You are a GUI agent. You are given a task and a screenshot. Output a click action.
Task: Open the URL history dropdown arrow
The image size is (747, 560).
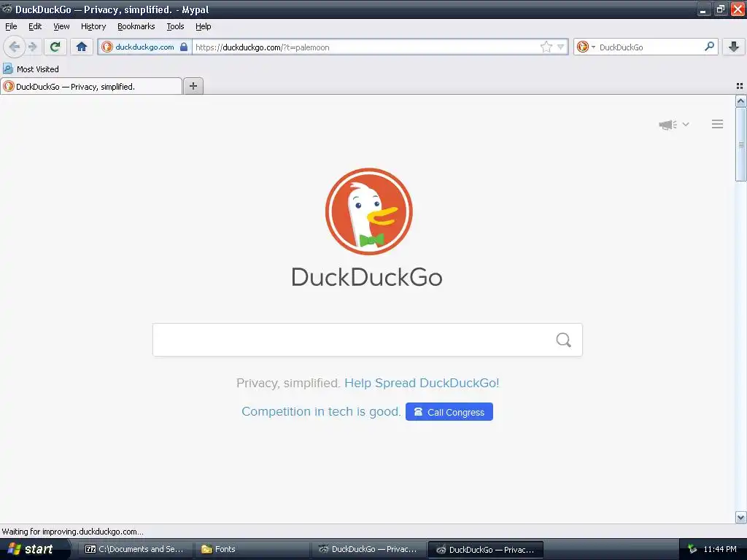pos(561,47)
